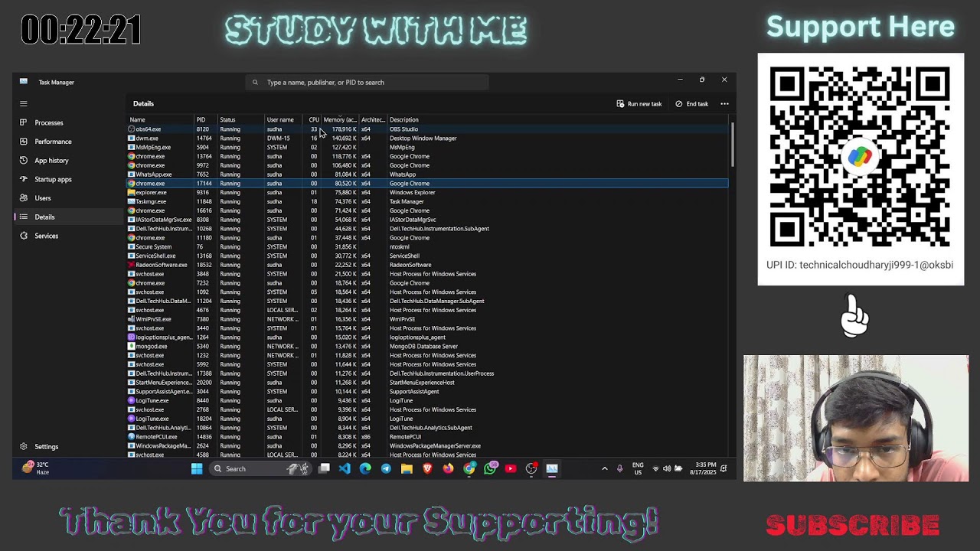This screenshot has width=980, height=551.
Task: Open the Task Manager hamburger navigation menu
Action: pyautogui.click(x=23, y=103)
